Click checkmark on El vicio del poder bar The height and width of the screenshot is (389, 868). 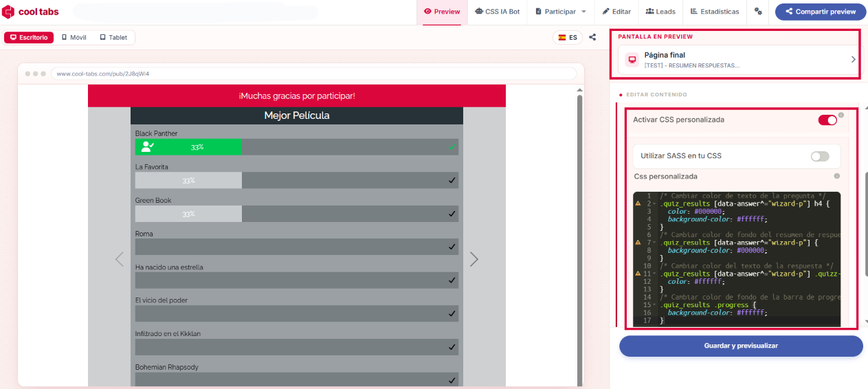click(452, 313)
